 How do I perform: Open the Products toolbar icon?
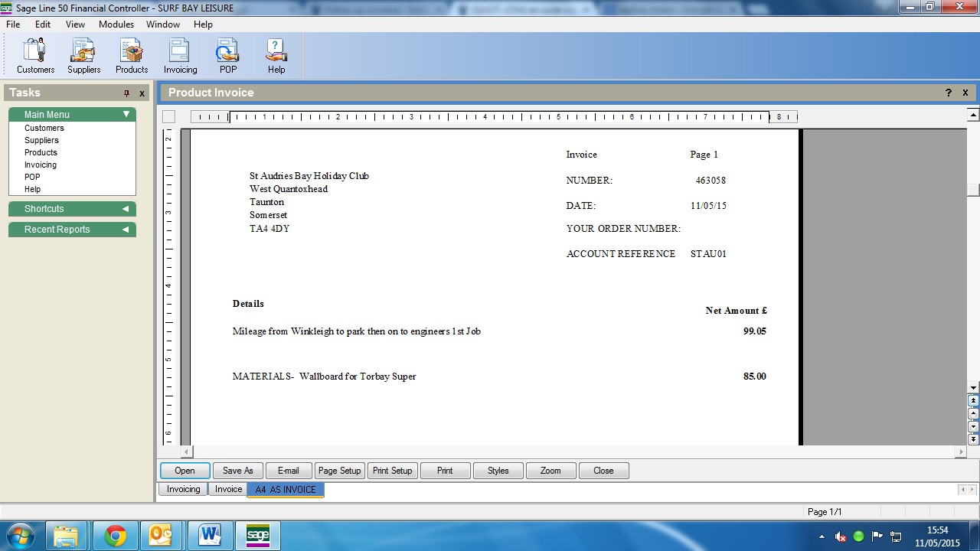132,56
